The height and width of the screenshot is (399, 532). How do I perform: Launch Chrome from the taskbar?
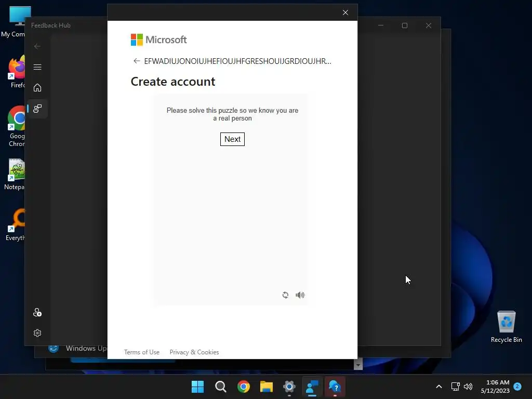click(x=244, y=387)
